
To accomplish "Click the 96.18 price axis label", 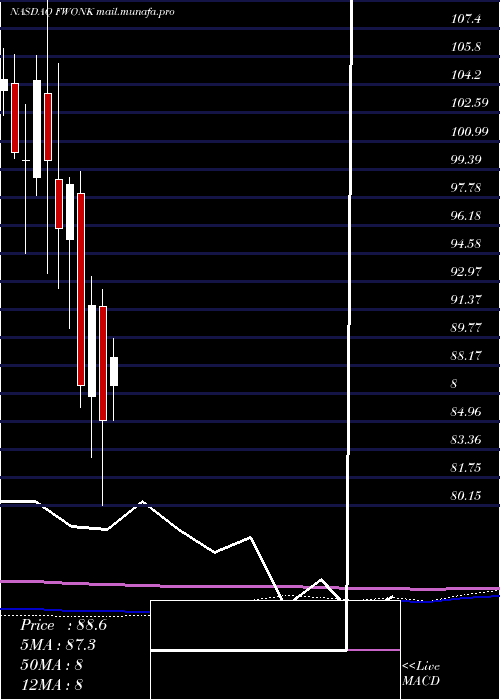I will point(466,216).
